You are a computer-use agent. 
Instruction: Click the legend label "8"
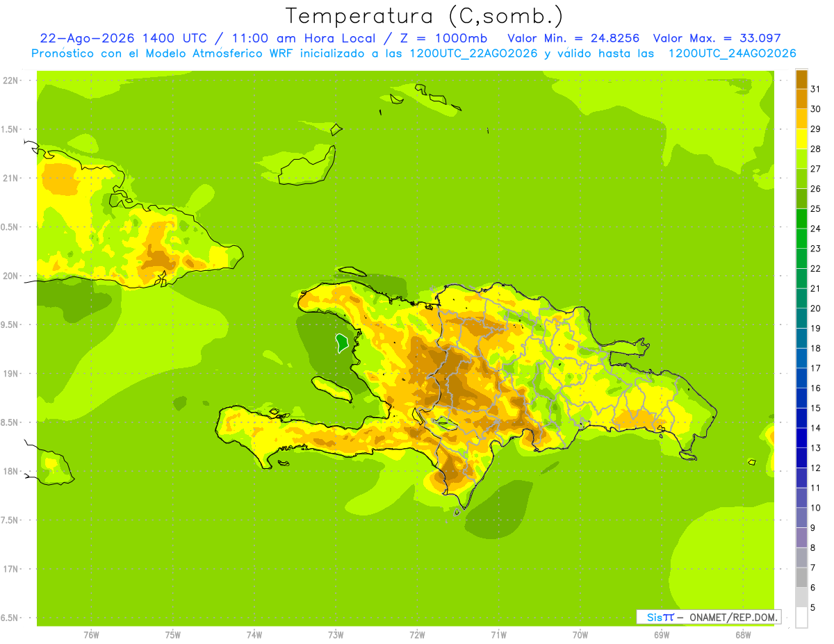click(813, 547)
